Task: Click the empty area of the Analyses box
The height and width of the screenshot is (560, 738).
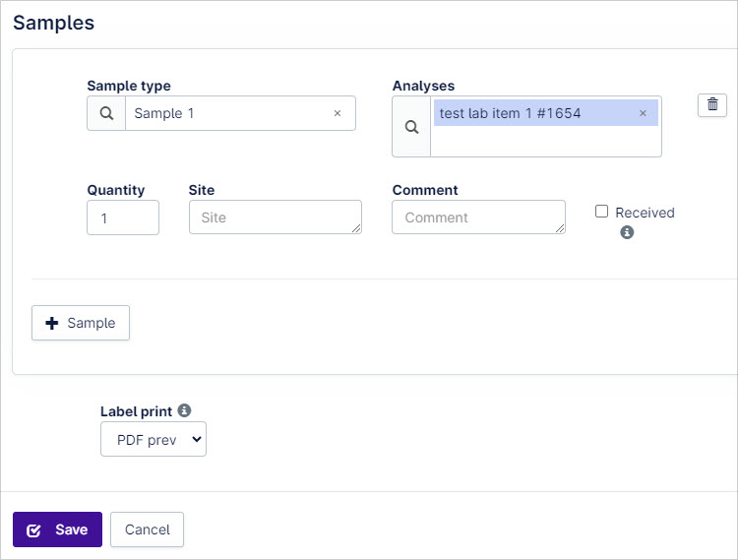Action: tap(545, 141)
